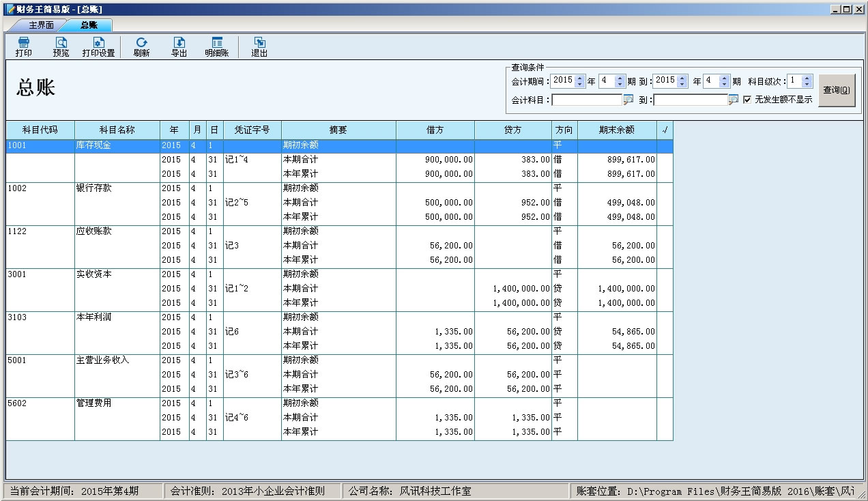Toggle the 无发生额不显示 checkbox
Image resolution: width=868 pixels, height=501 pixels.
[x=747, y=100]
